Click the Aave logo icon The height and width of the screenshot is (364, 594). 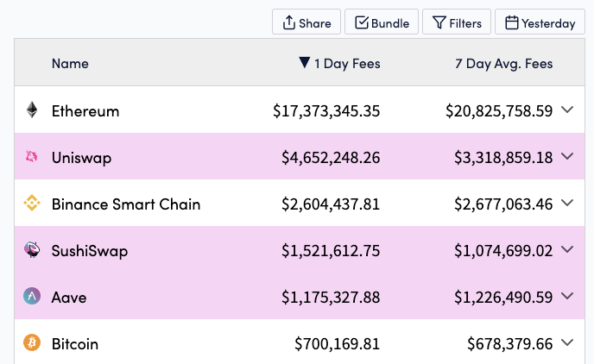coord(32,296)
